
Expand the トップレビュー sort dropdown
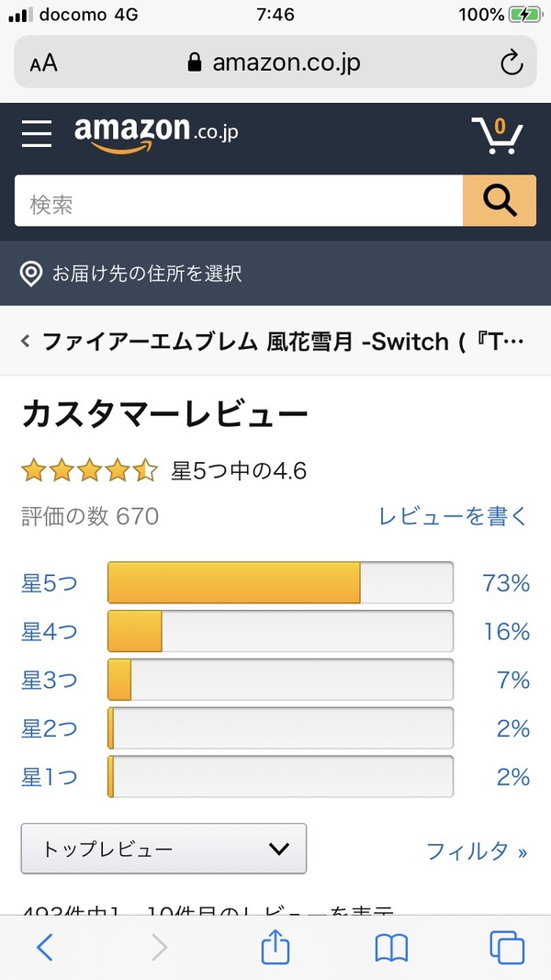[163, 849]
